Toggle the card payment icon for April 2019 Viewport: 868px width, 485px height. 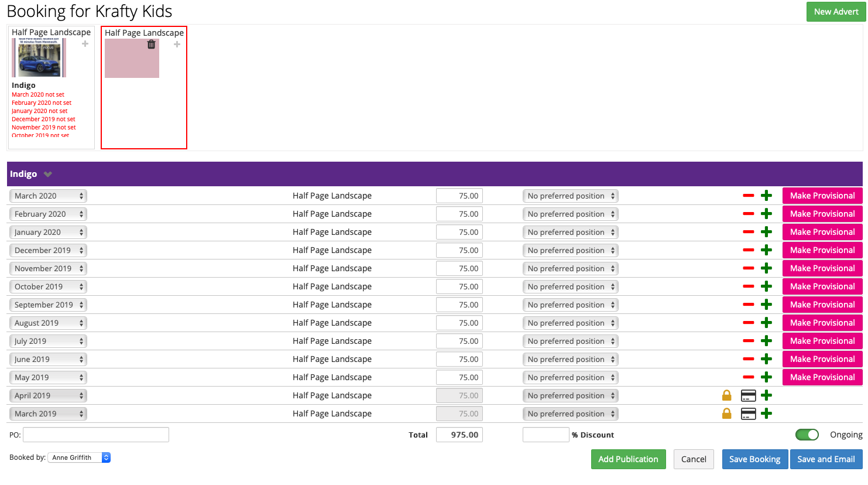coord(748,395)
